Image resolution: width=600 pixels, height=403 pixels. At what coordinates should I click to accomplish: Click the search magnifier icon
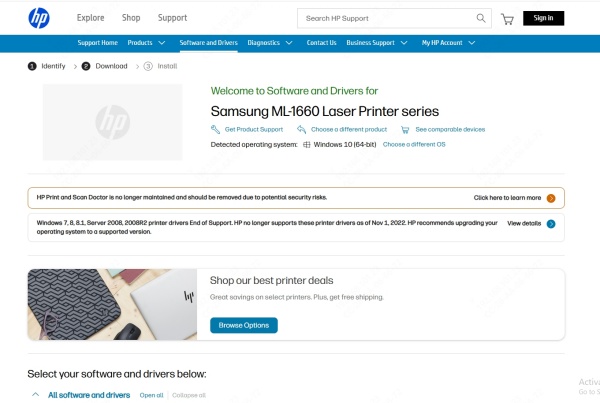coord(481,18)
